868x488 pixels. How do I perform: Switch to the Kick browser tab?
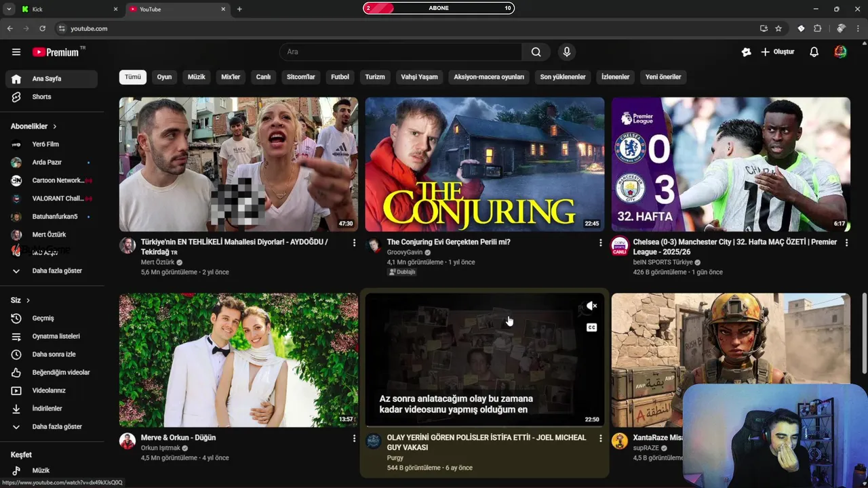[x=68, y=9]
